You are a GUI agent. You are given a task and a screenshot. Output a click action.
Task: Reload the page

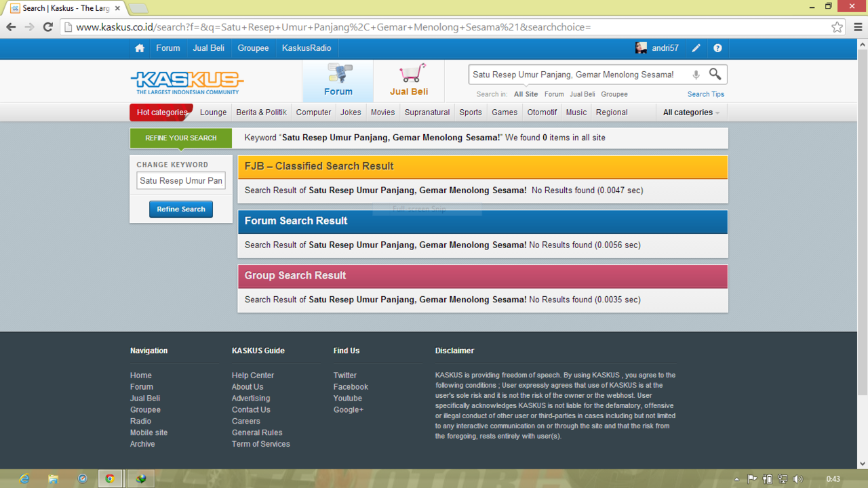point(47,27)
